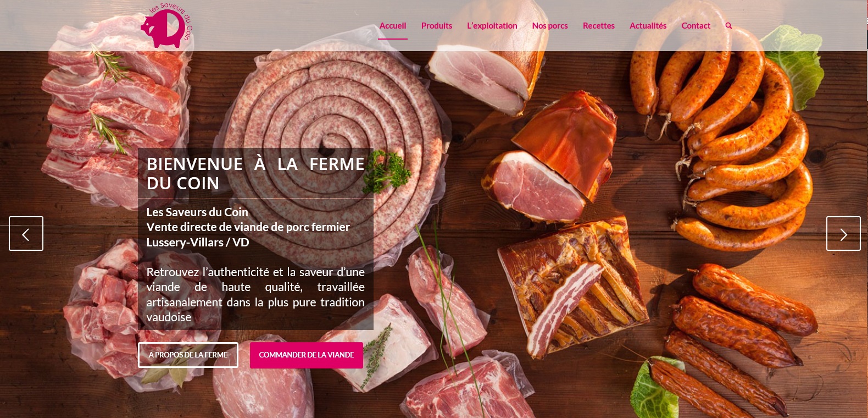Click Commander de la viande button
This screenshot has height=418, width=868.
tap(307, 355)
